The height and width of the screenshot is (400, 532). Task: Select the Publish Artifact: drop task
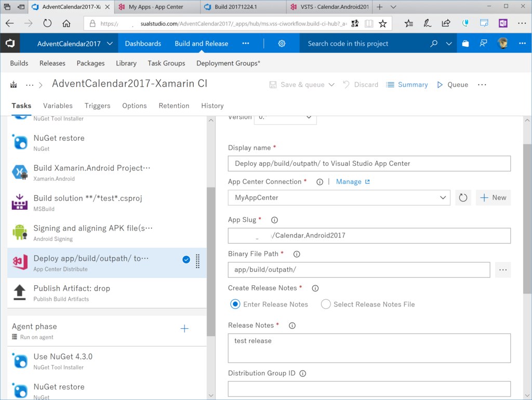pos(107,293)
